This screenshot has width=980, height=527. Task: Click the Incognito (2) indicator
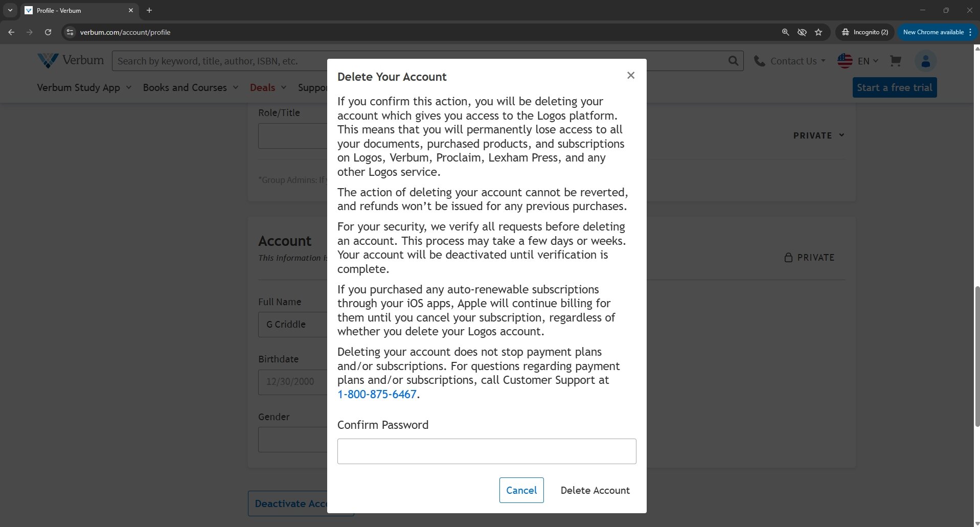[x=865, y=32]
